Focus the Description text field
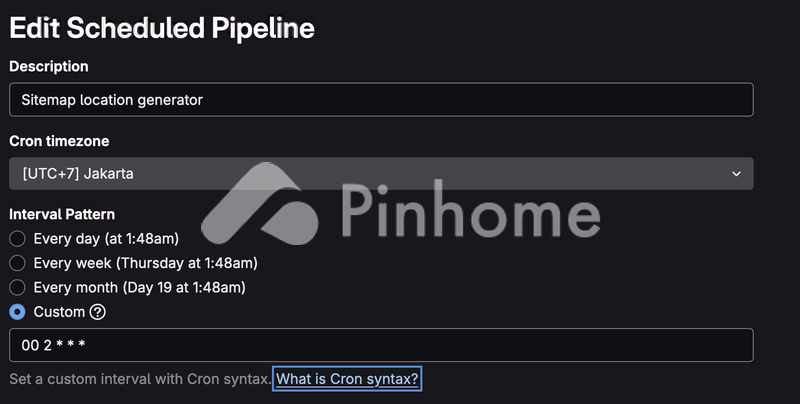The width and height of the screenshot is (800, 404). [380, 99]
